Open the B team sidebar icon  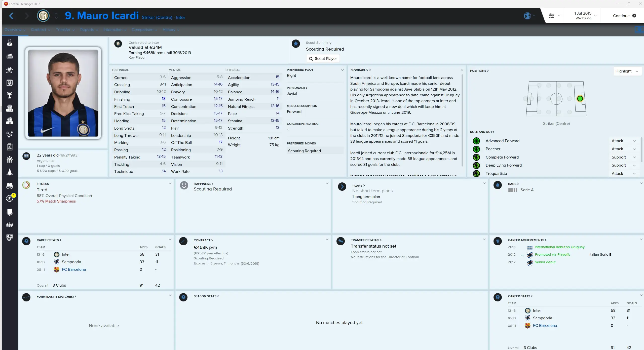click(x=10, y=121)
